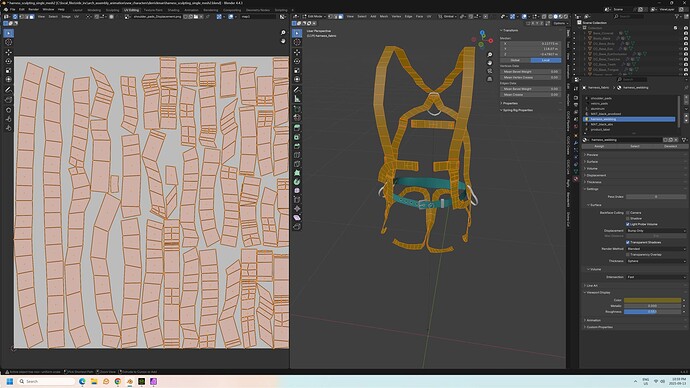Viewport: 690px width, 388px height.
Task: Toggle Light Probe Volume checkbox
Action: (628, 224)
